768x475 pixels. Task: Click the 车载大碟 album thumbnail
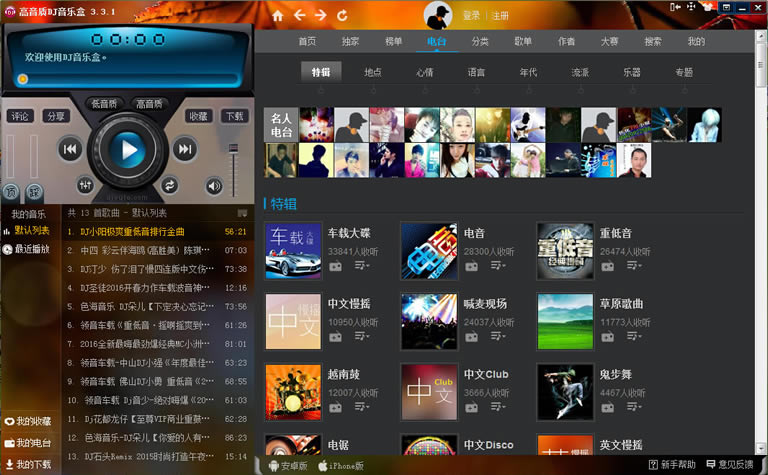(x=293, y=251)
